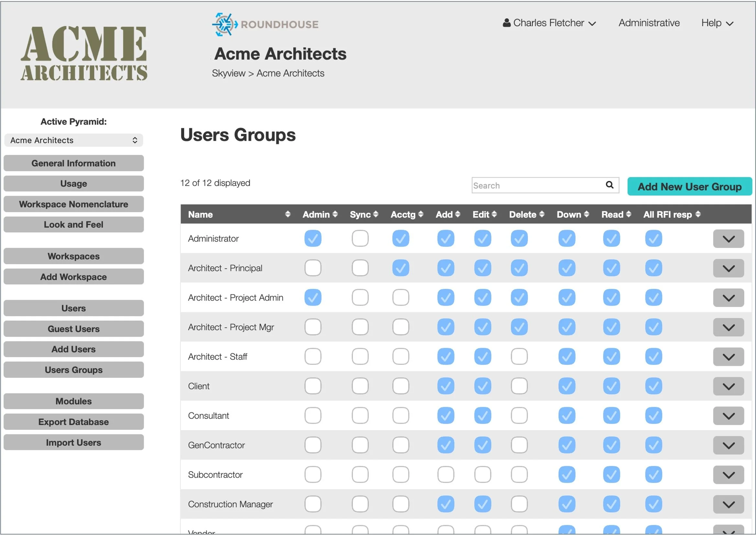Sort by Sync column arrows
This screenshot has height=535, width=756.
click(376, 214)
